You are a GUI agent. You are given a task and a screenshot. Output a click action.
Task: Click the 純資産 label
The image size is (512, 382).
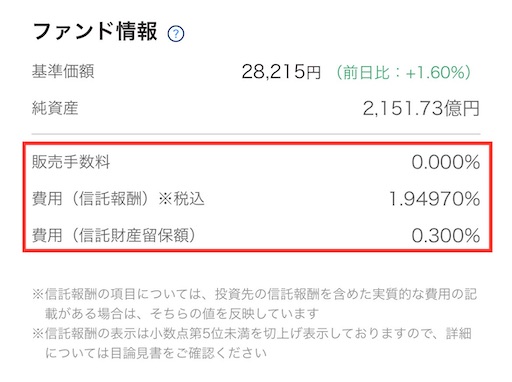click(55, 108)
